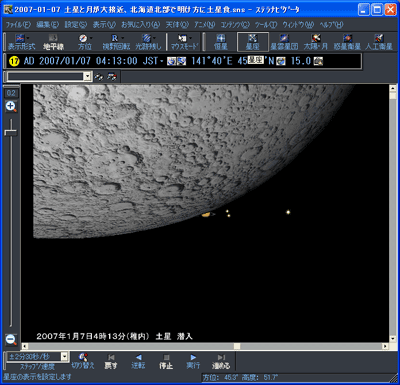Click the horizontal scrollbar right arrow
This screenshot has height=385, width=400.
pos(385,346)
